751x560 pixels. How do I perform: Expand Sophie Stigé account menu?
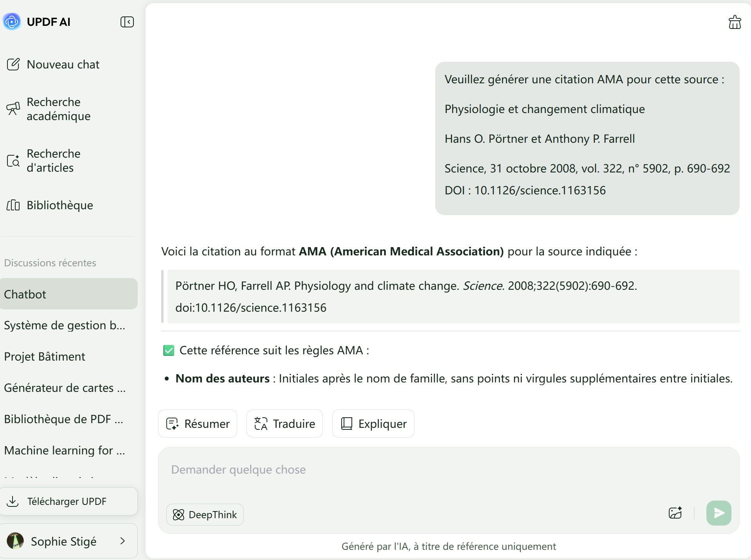pos(122,541)
